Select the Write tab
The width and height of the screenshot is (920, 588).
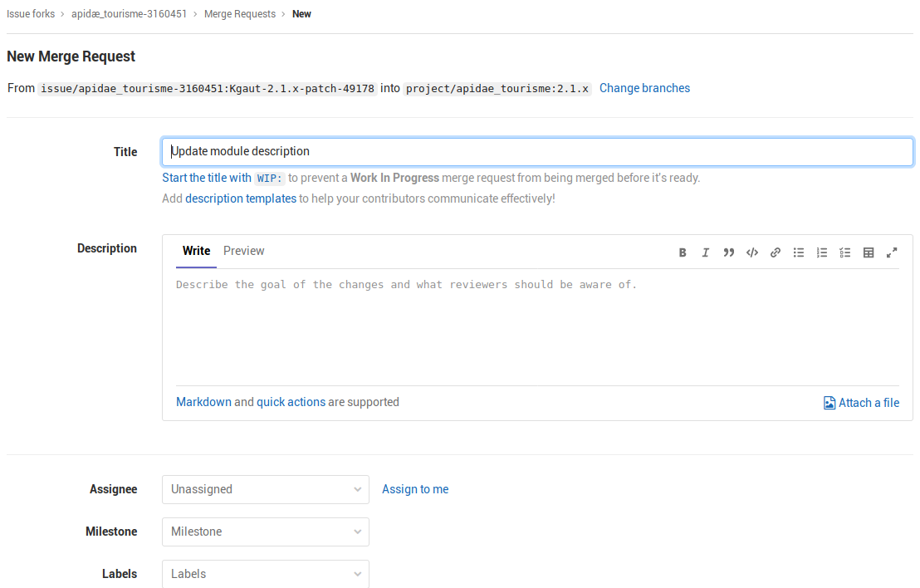click(197, 251)
